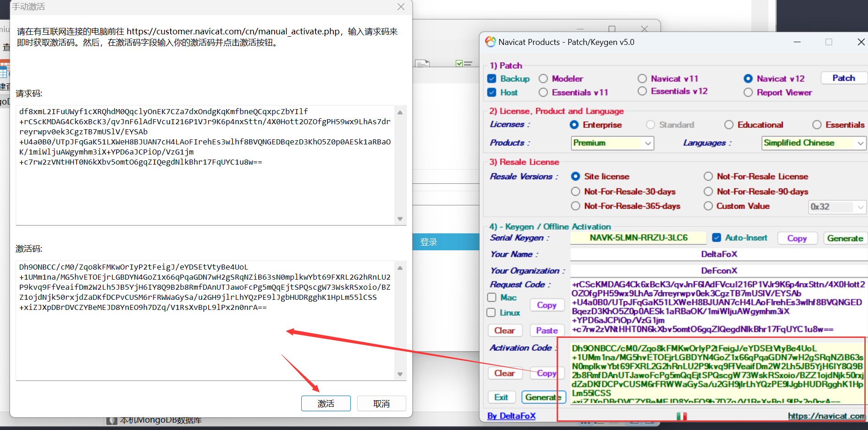Open the Languages dropdown showing Simplified Chinese

(814, 143)
